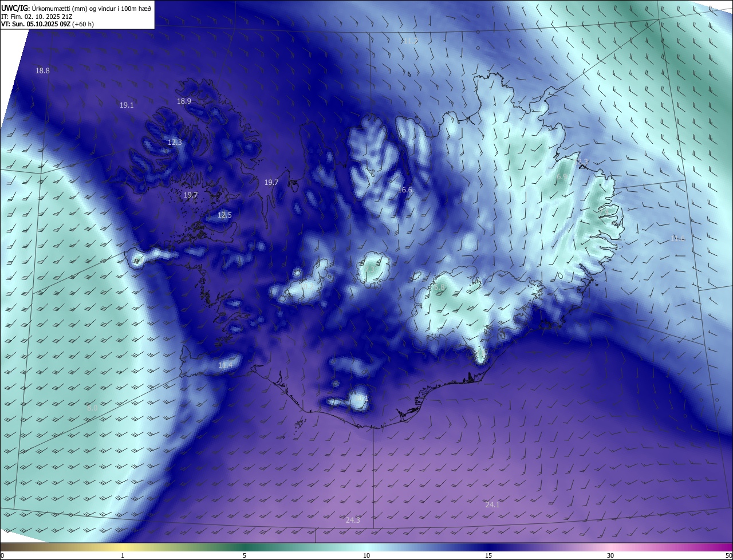The width and height of the screenshot is (733, 560).
Task: Click the map title 'Úrkomumætti (mm) og vindur í 100m hæð'
Action: point(92,7)
